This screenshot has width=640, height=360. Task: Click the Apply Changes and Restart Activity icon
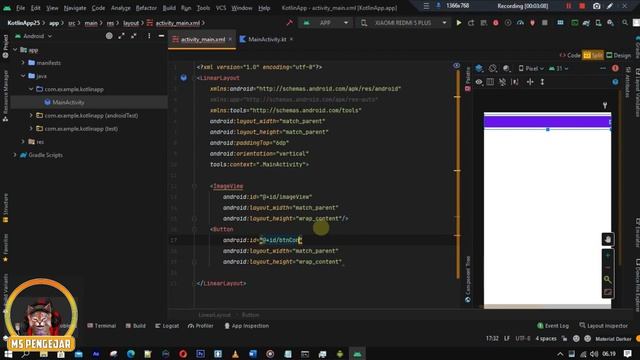point(471,23)
